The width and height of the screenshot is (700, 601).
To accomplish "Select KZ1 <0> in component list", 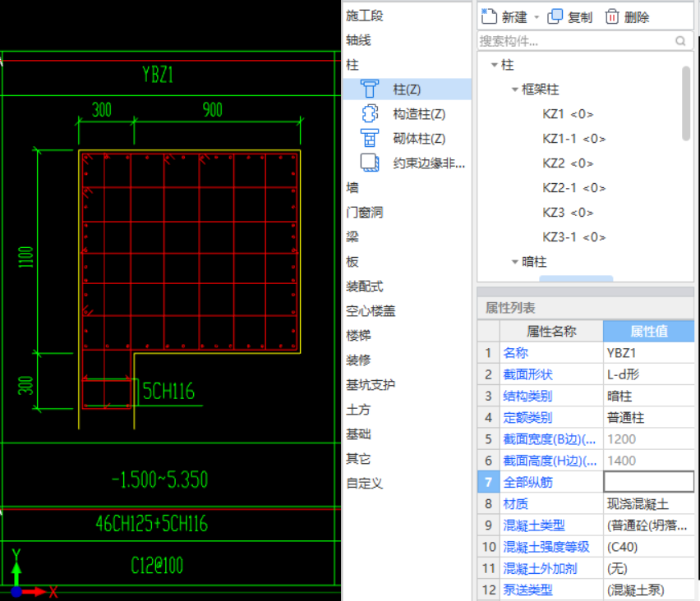I will pos(568,114).
